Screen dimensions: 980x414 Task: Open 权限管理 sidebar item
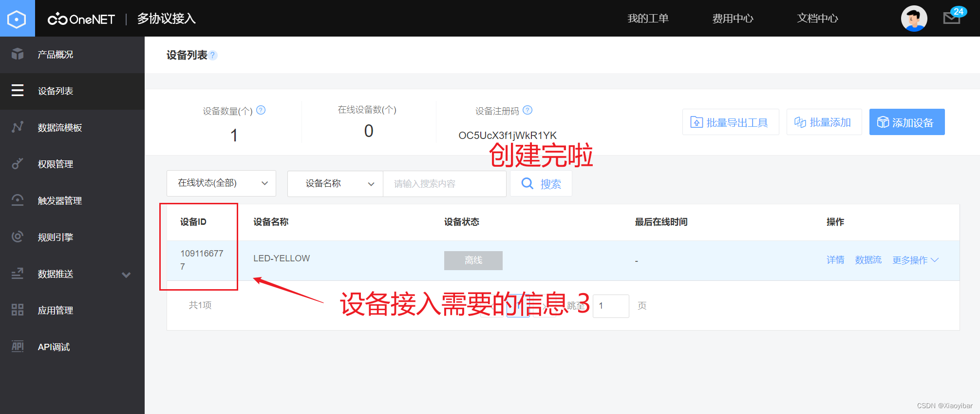(x=72, y=164)
